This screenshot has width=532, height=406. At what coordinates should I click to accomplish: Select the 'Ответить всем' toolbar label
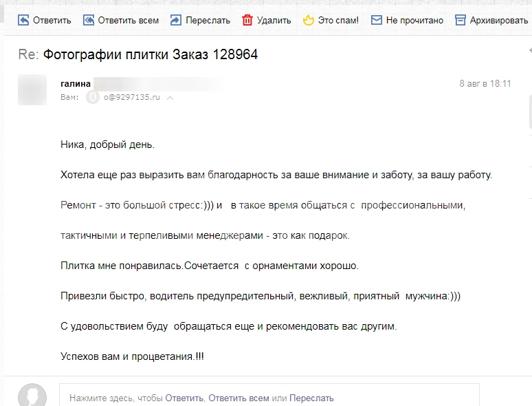click(129, 21)
